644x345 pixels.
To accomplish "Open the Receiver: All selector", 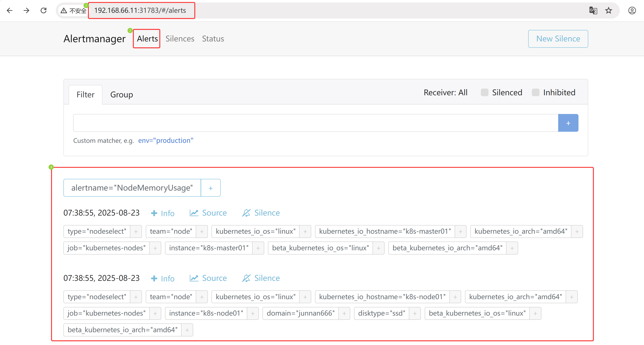I will click(445, 92).
